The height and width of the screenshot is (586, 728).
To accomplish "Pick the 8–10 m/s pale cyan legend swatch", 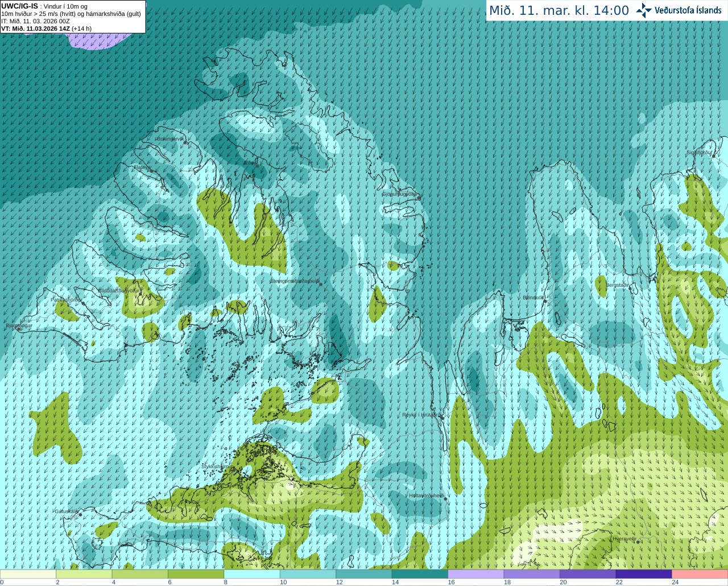I will point(252,574).
